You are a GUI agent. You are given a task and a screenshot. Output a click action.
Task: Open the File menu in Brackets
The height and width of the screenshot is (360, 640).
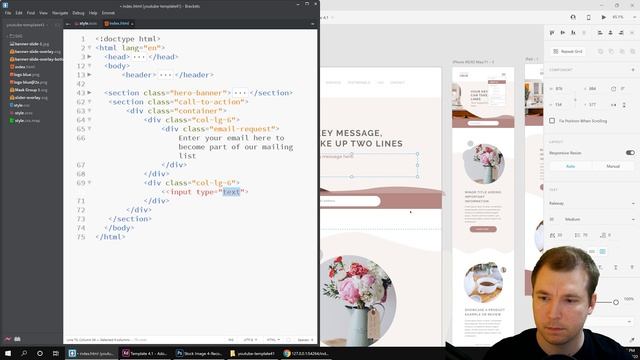(8, 13)
